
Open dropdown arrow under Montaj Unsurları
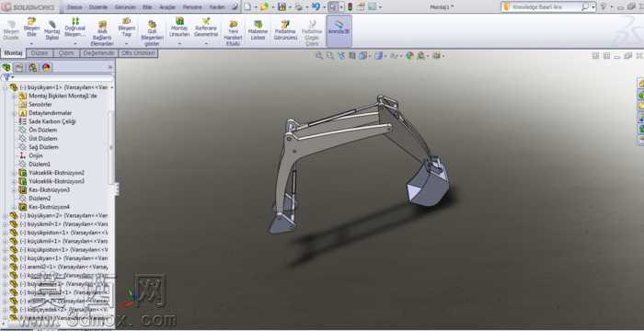click(x=179, y=42)
